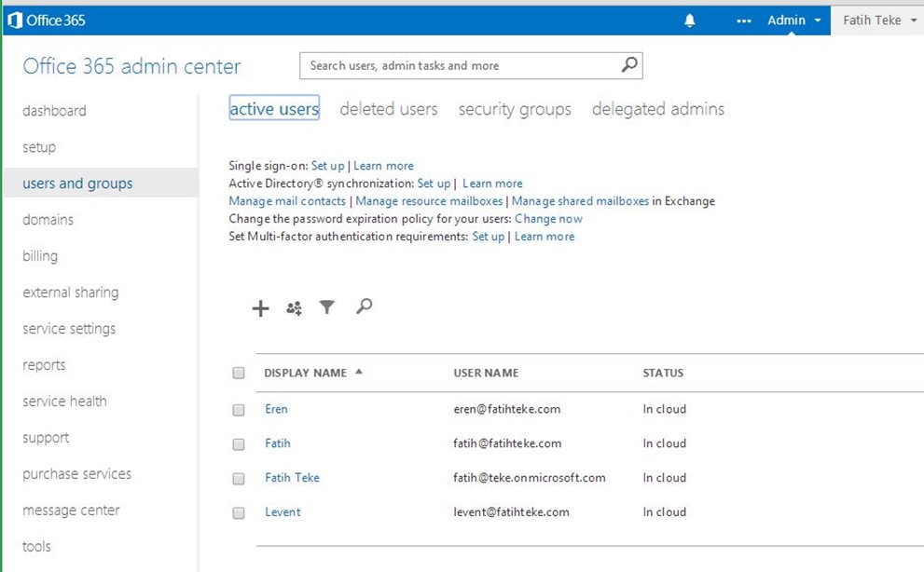Image resolution: width=924 pixels, height=572 pixels.
Task: Click the Office 365 logo
Action: (x=47, y=20)
